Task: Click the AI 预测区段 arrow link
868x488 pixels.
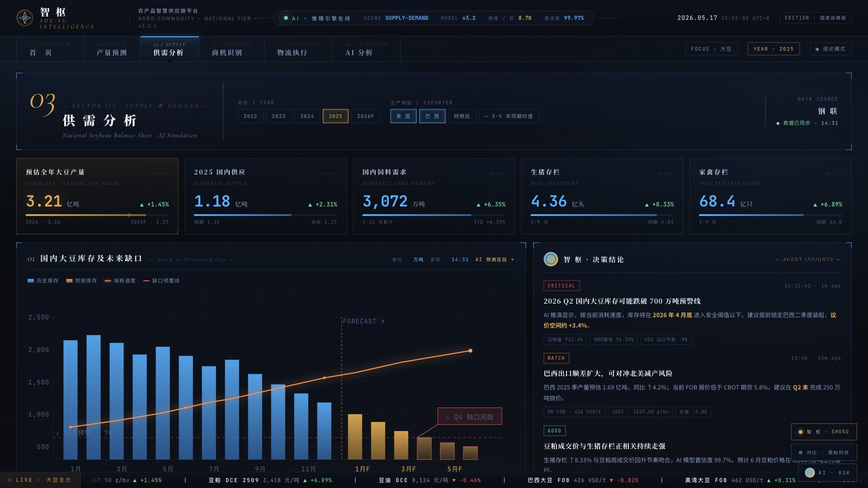Action: (x=495, y=260)
